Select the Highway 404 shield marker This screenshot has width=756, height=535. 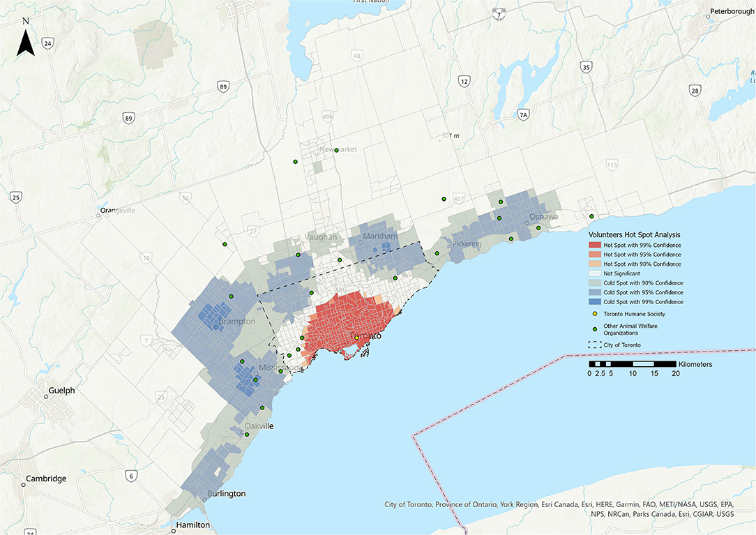[x=328, y=116]
